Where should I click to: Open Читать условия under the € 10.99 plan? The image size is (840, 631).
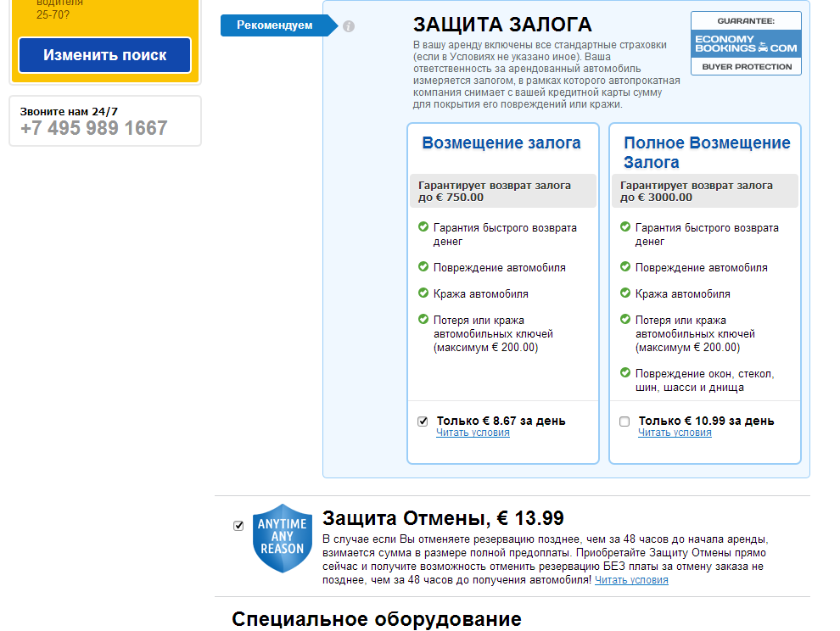[675, 433]
